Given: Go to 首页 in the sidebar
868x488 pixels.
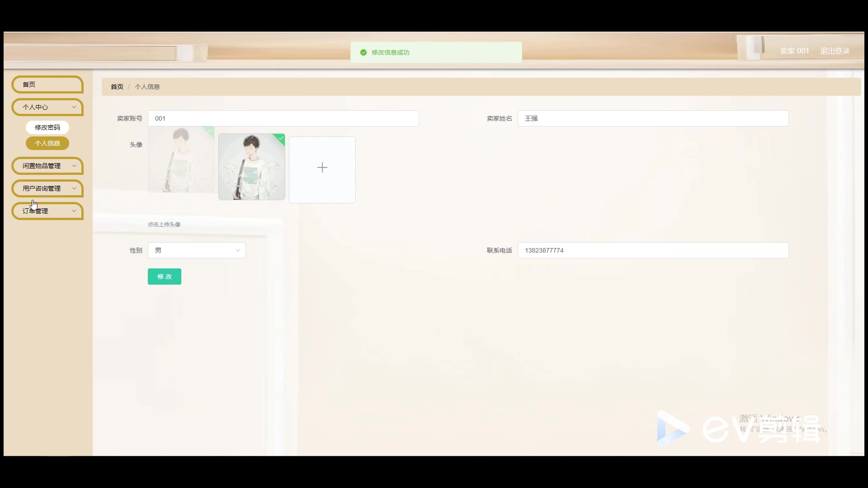Looking at the screenshot, I should (47, 84).
